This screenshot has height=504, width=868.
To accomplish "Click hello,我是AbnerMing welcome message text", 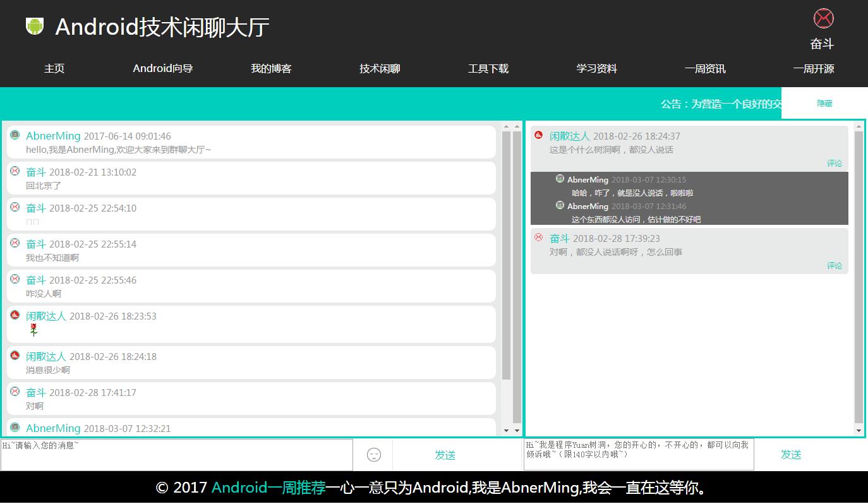I will pos(119,150).
